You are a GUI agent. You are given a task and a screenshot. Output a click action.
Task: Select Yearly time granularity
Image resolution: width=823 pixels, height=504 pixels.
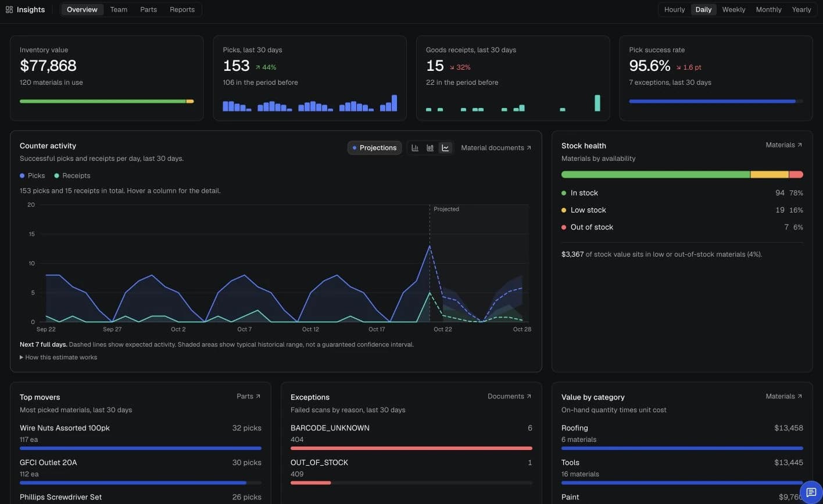801,10
